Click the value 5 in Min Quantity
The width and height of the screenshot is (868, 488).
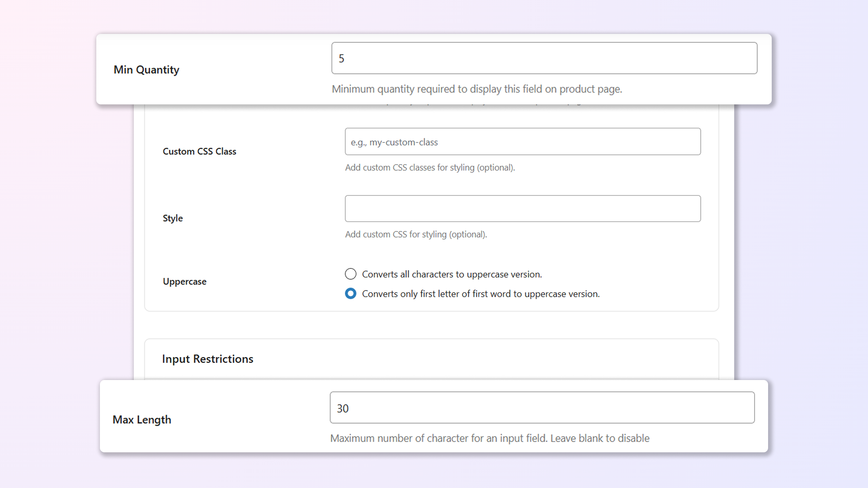click(x=341, y=59)
